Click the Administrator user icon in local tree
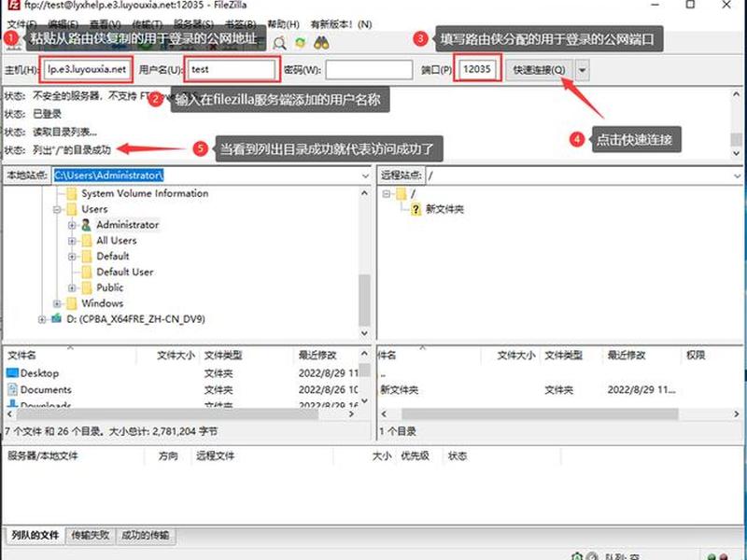This screenshot has height=560, width=747. click(86, 225)
